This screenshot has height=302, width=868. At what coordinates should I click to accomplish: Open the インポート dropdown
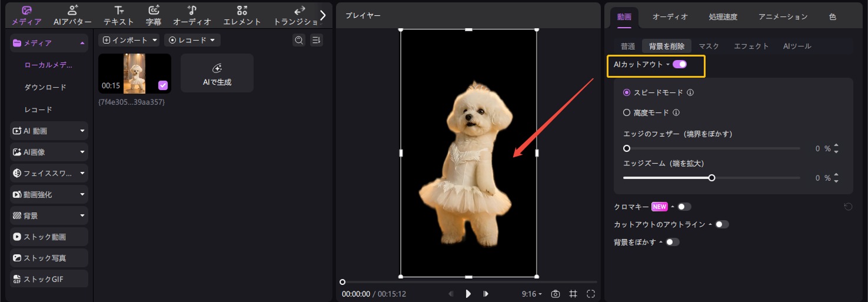(x=130, y=40)
